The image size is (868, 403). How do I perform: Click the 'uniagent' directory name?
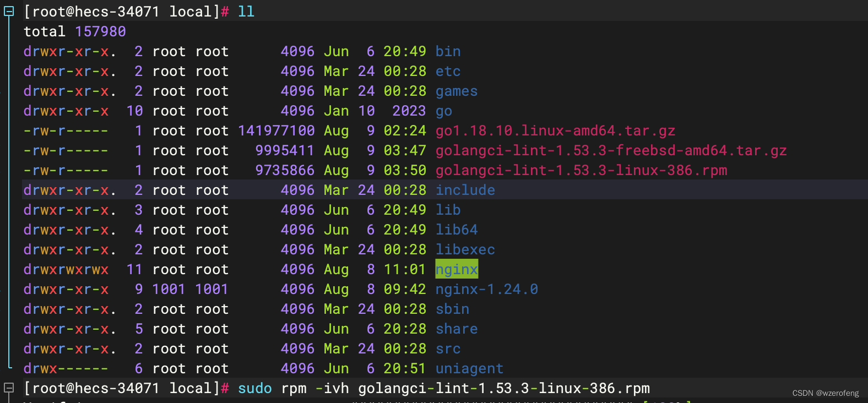470,368
